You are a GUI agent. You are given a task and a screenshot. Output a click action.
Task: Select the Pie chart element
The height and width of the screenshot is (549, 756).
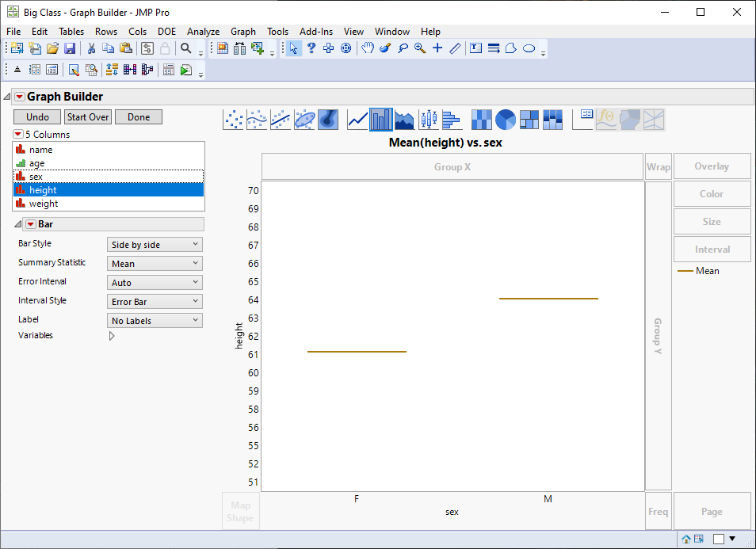tap(505, 119)
